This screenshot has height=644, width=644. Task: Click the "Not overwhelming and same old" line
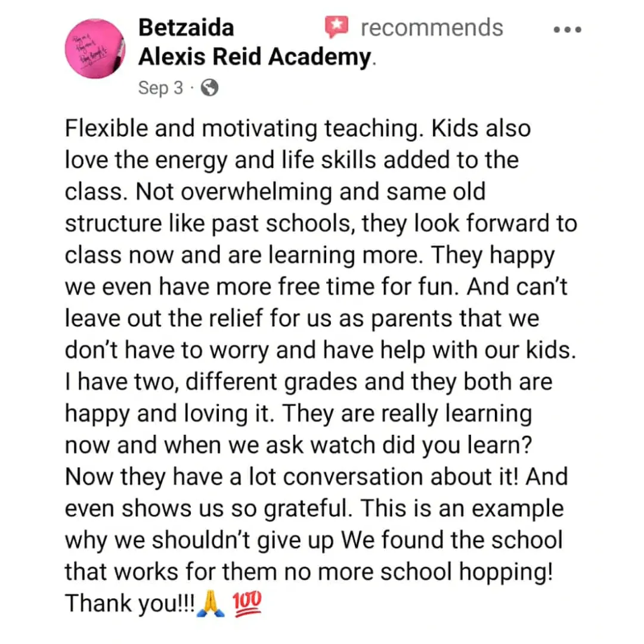[311, 192]
